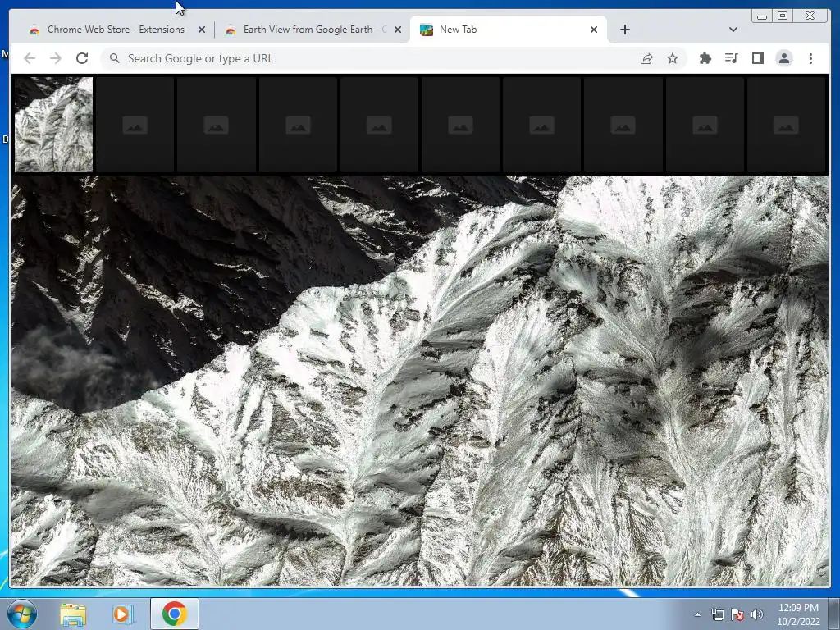Close the Chrome window
Viewport: 840px width, 630px height.
[x=810, y=16]
